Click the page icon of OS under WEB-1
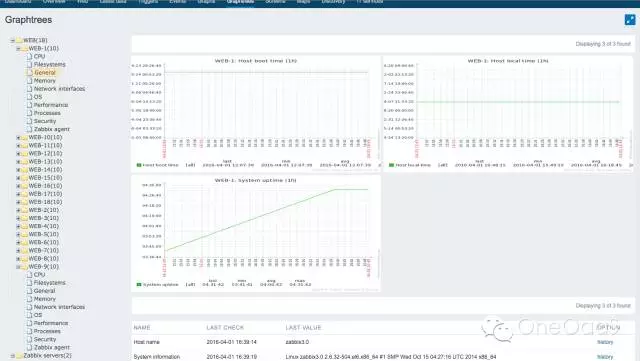The height and width of the screenshot is (361, 640). [29, 97]
